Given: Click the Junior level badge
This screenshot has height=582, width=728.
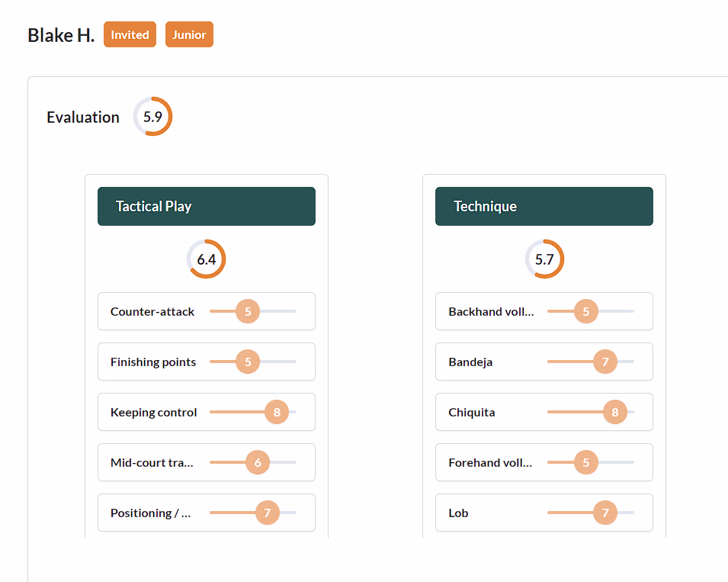Looking at the screenshot, I should click(x=189, y=34).
